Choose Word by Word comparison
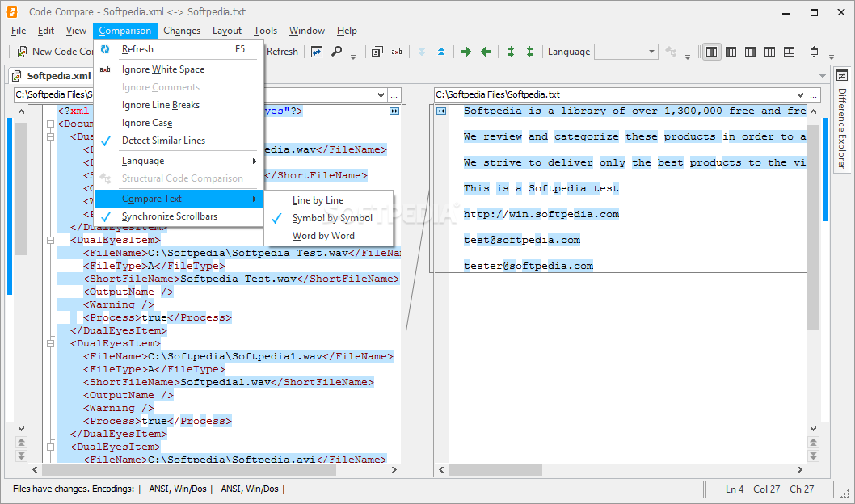855x504 pixels. 329,236
